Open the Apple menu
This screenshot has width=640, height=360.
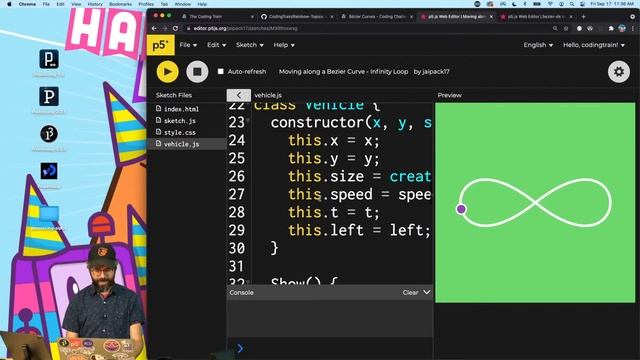click(9, 4)
